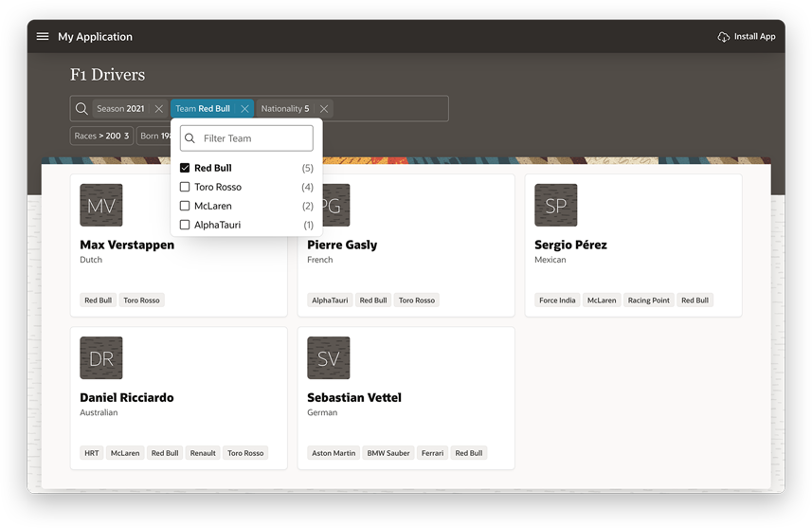
Task: Click the Install App button label
Action: [754, 37]
